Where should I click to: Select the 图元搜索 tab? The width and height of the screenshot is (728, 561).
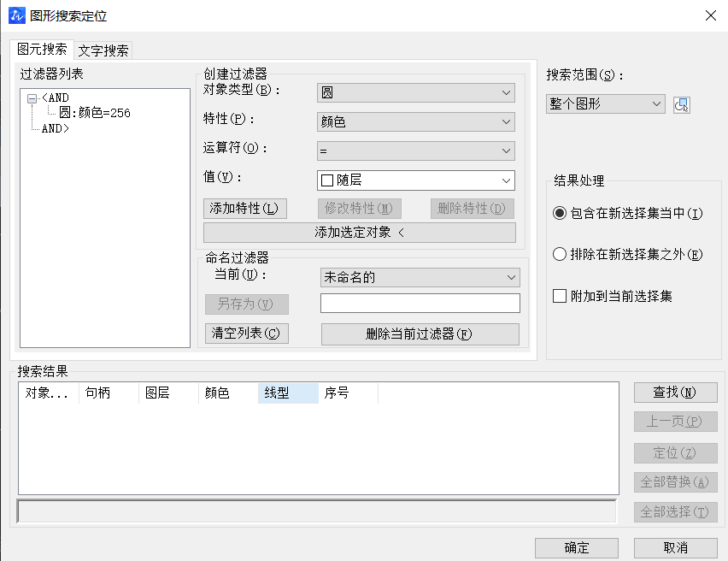click(x=39, y=50)
